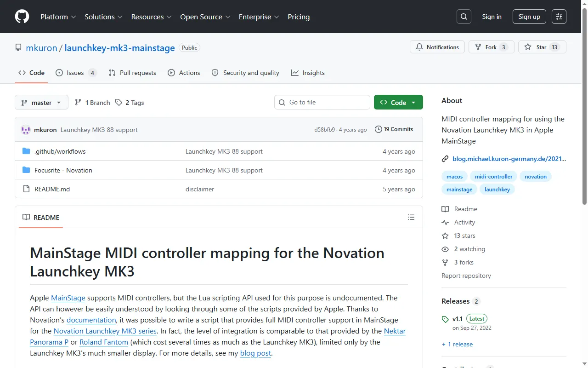Click the v1.1 release tag icon
Image resolution: width=588 pixels, height=368 pixels.
pos(445,319)
